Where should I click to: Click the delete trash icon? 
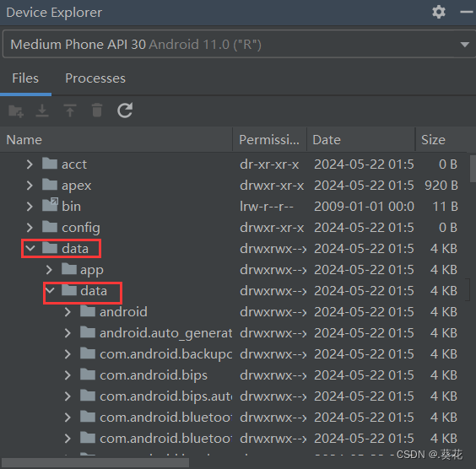click(97, 111)
